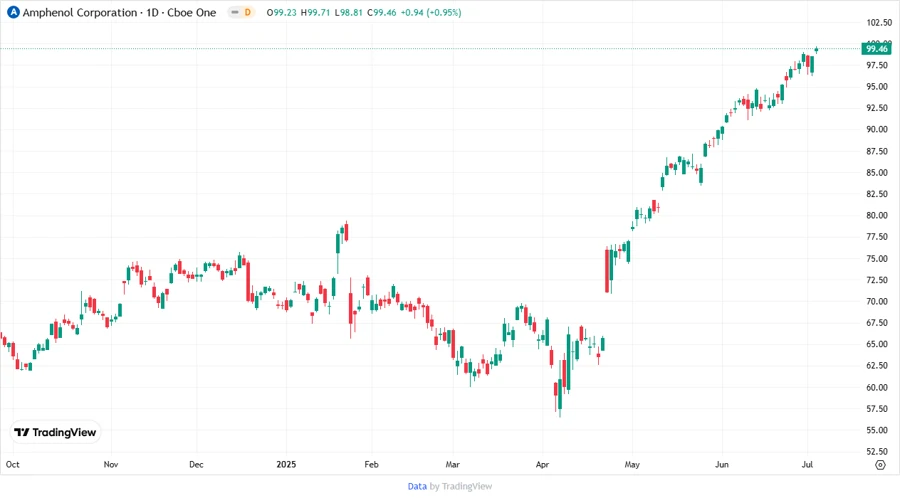
Task: Click the 55.00 price scale label
Action: click(877, 430)
